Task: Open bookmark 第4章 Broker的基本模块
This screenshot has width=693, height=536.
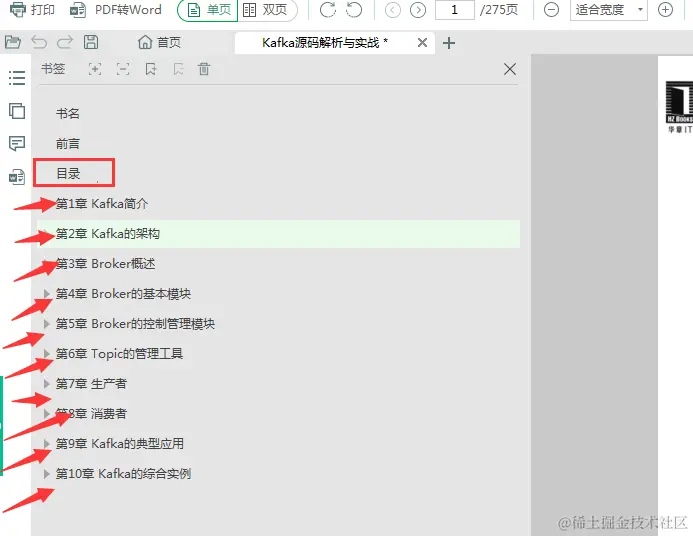Action: pos(123,293)
